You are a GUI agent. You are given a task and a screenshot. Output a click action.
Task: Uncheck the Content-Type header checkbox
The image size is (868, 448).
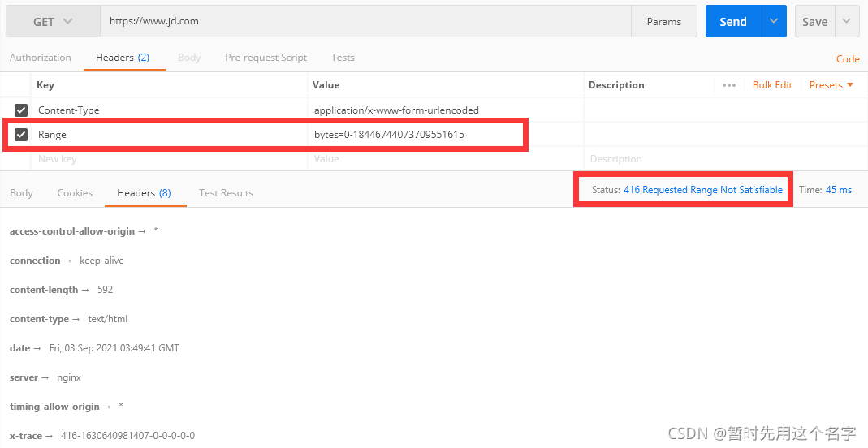(21, 110)
